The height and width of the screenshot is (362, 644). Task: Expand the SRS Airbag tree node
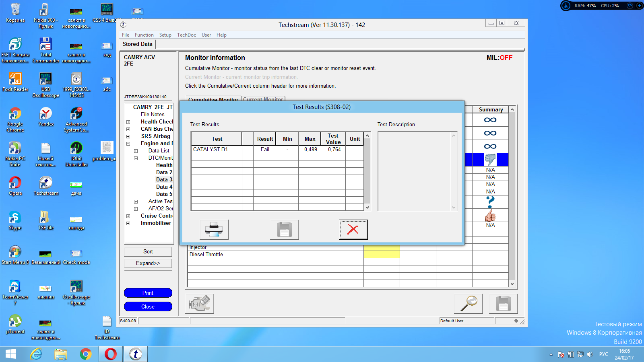128,136
